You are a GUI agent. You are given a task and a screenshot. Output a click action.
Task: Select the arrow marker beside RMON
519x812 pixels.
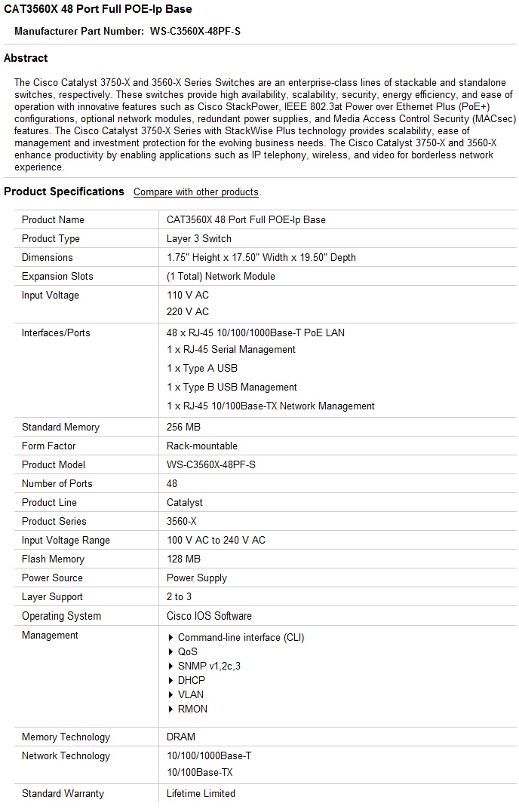[171, 709]
